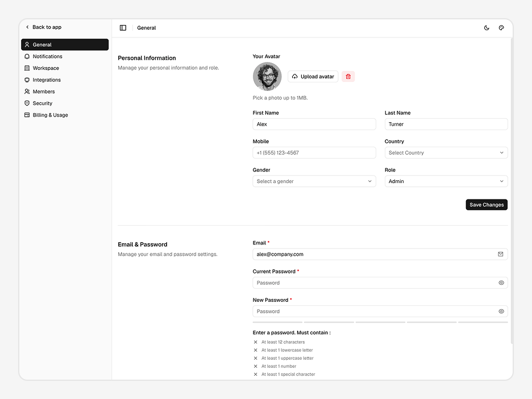Click the password strength meter bar
This screenshot has width=532, height=399.
click(380, 322)
